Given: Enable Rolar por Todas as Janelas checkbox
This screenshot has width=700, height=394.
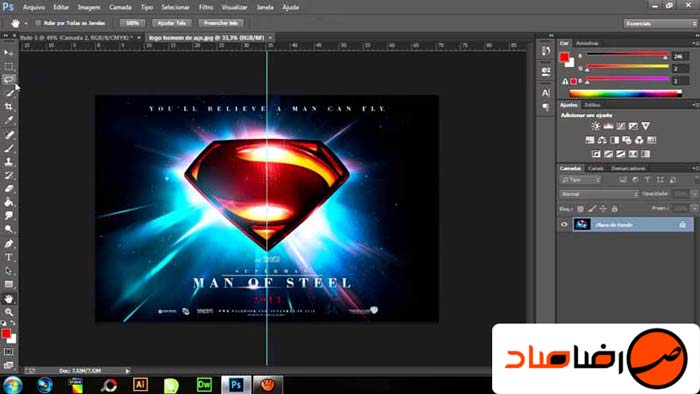Looking at the screenshot, I should [x=38, y=23].
